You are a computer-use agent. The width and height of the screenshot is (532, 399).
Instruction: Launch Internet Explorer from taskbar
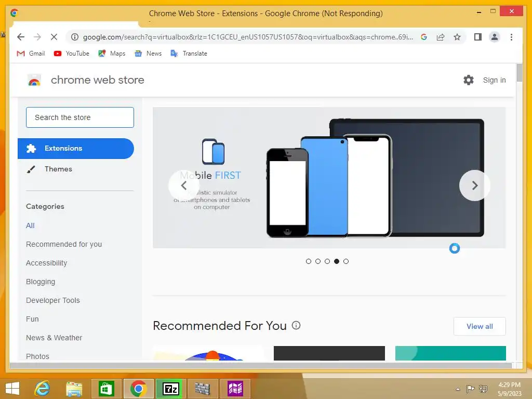click(x=43, y=389)
